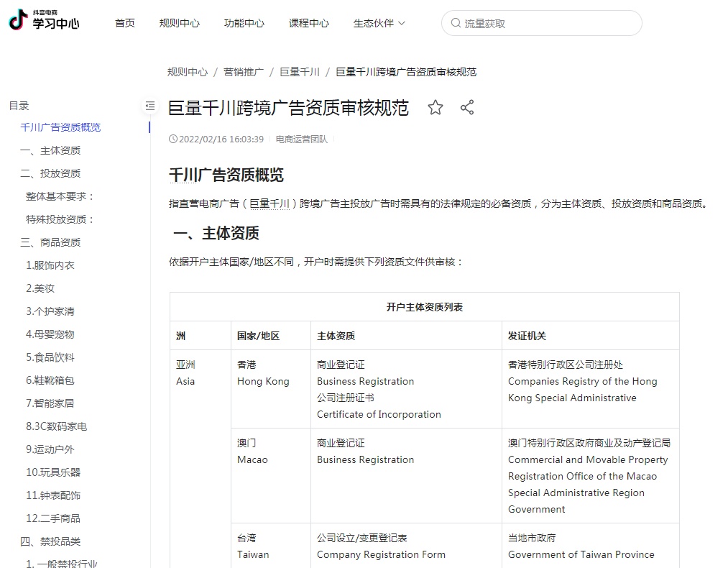
Task: Select 特殊投放资质 in the contents list
Action: (60, 219)
